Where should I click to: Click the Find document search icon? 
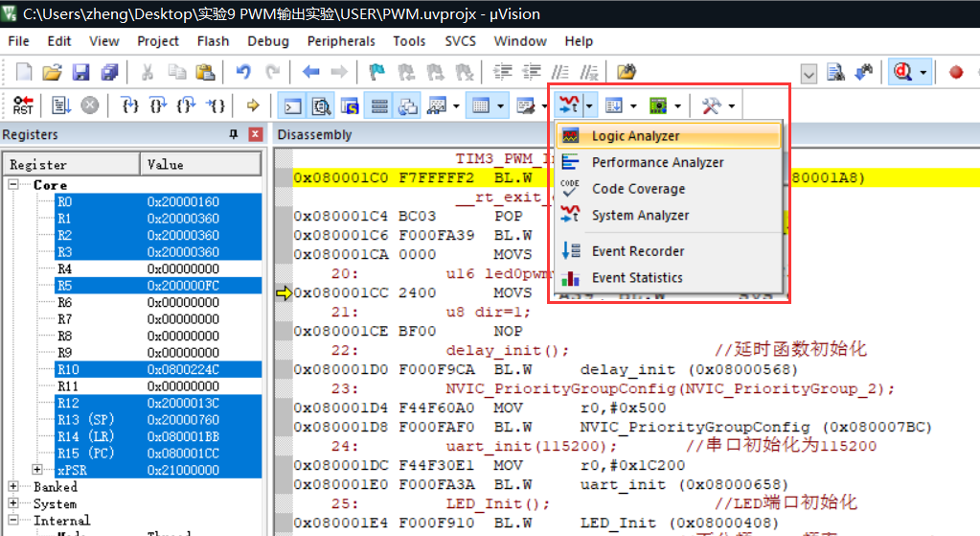point(835,73)
